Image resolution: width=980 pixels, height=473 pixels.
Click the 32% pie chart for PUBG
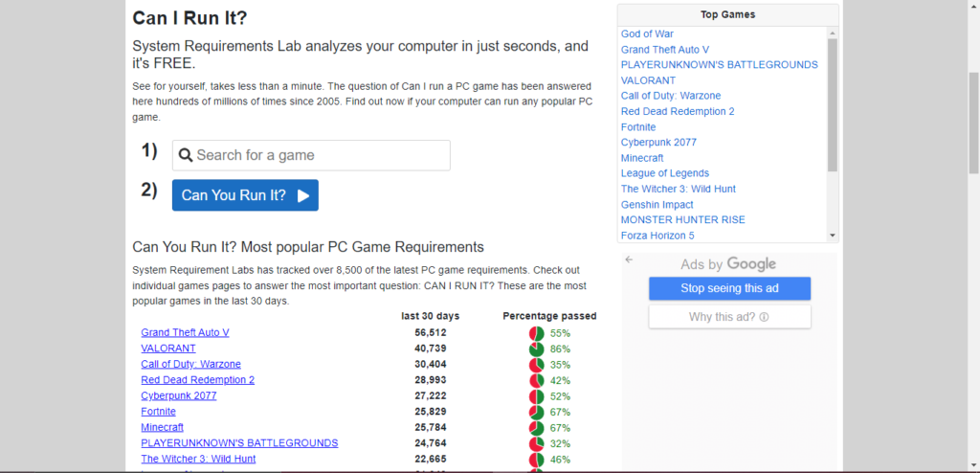click(536, 443)
